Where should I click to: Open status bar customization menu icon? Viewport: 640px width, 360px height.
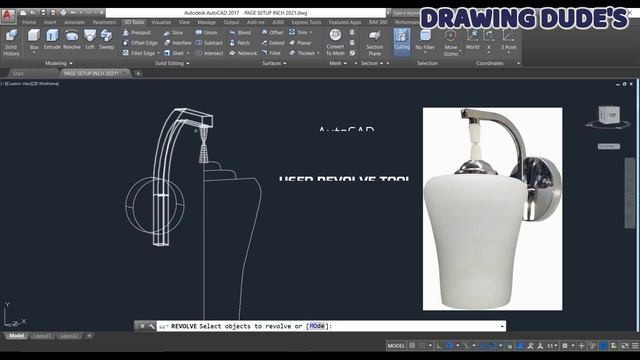click(635, 346)
